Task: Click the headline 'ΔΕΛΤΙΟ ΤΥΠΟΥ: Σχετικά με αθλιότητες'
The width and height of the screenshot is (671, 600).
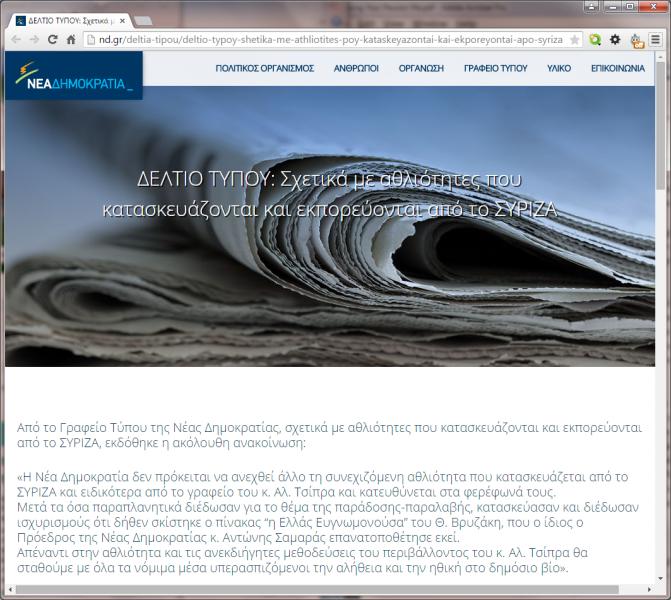Action: pos(330,194)
